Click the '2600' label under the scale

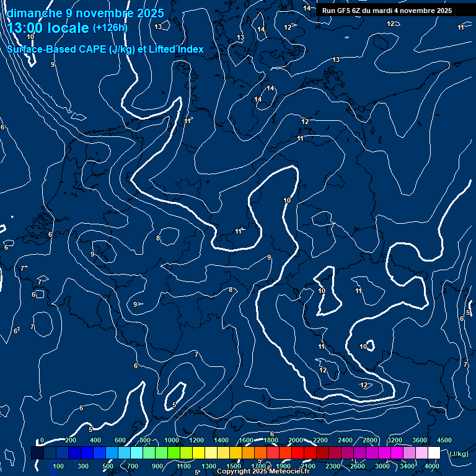coord(358,466)
